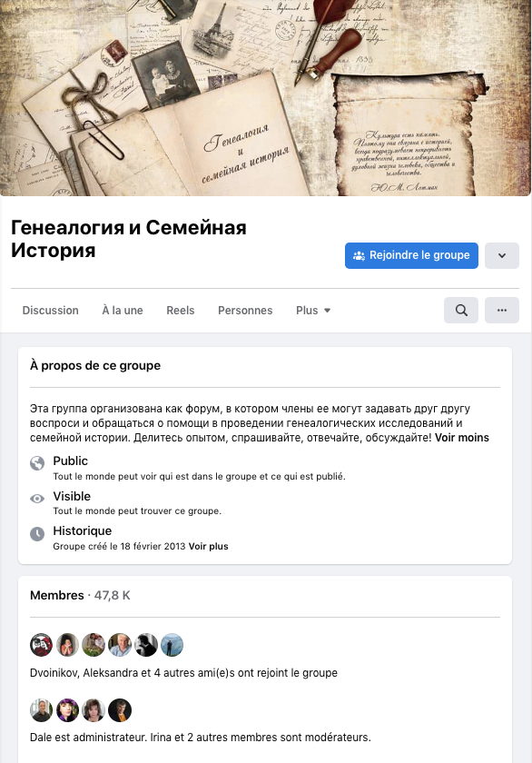Click the Historique clock icon

(37, 534)
